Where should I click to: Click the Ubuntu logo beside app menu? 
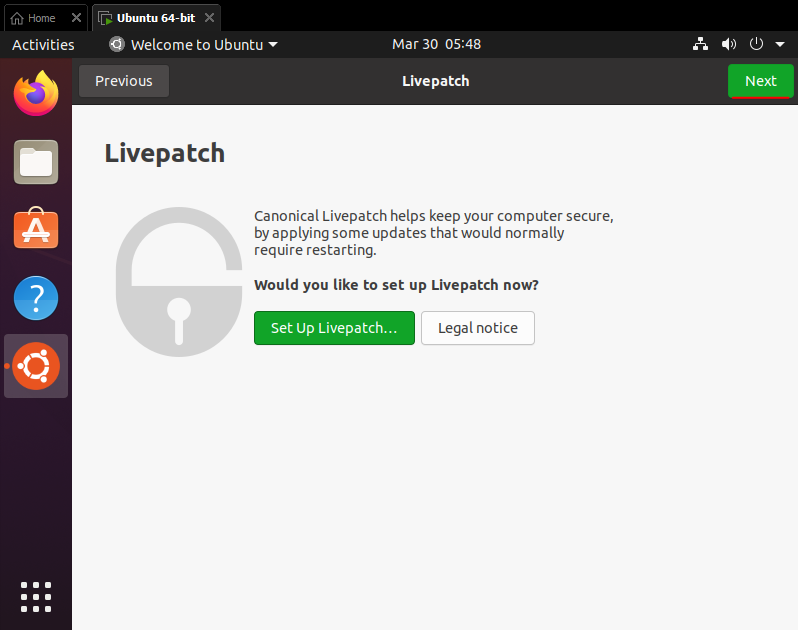pyautogui.click(x=117, y=44)
